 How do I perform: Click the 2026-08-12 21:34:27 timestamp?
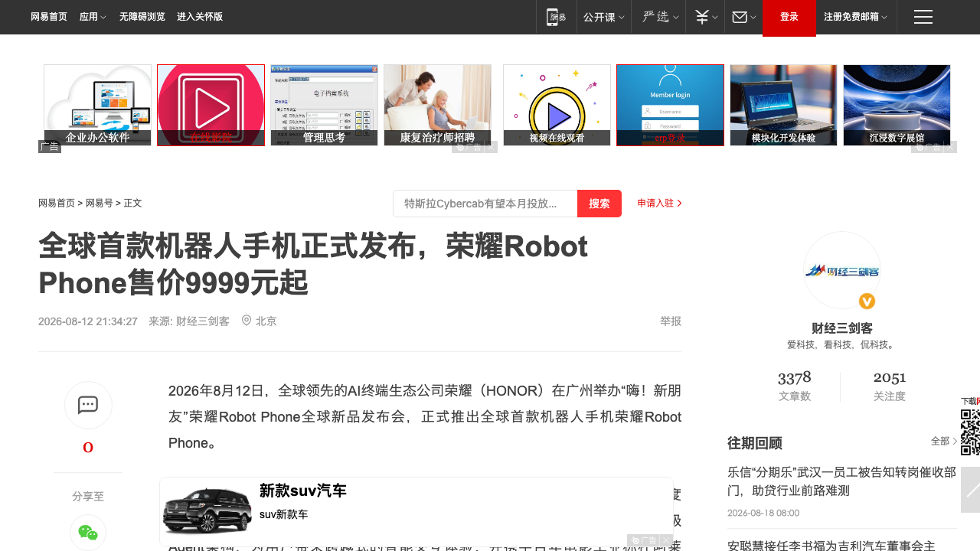[x=88, y=321]
